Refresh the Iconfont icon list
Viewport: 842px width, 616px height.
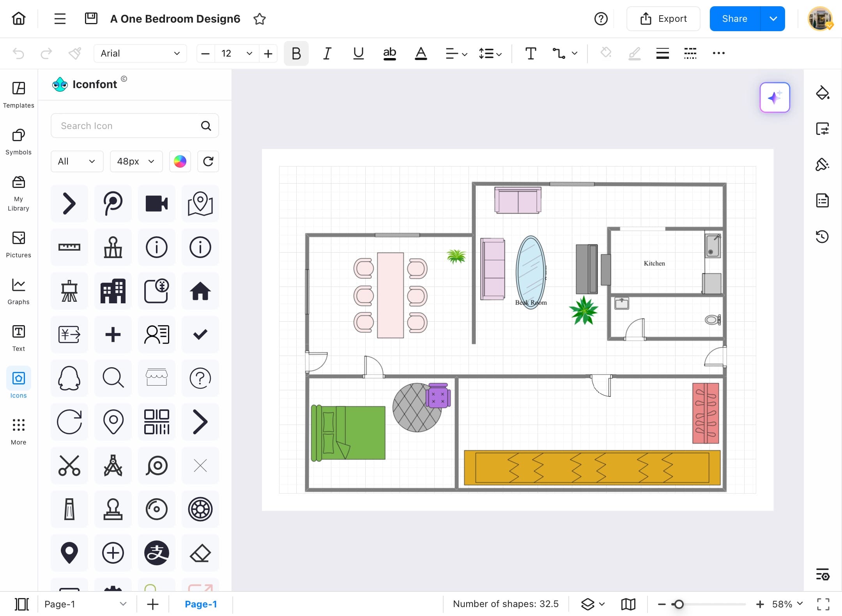(x=208, y=161)
